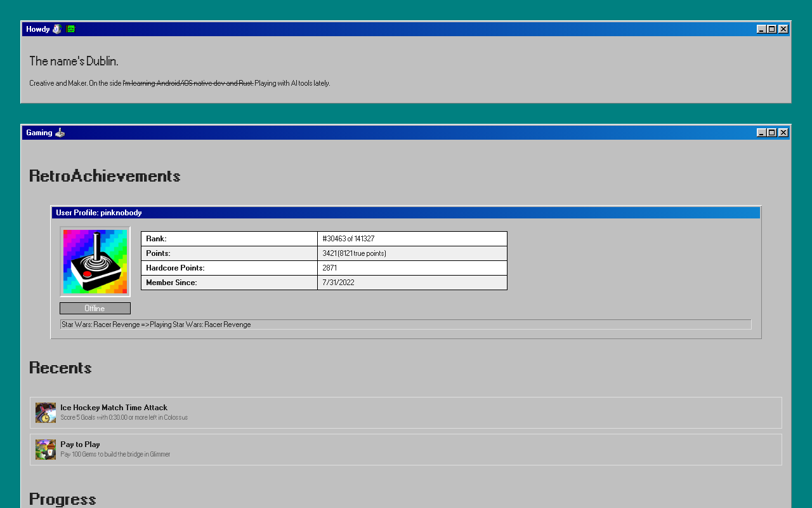The image size is (812, 508).
Task: Click the pinknobody joystick avatar image
Action: [x=95, y=262]
